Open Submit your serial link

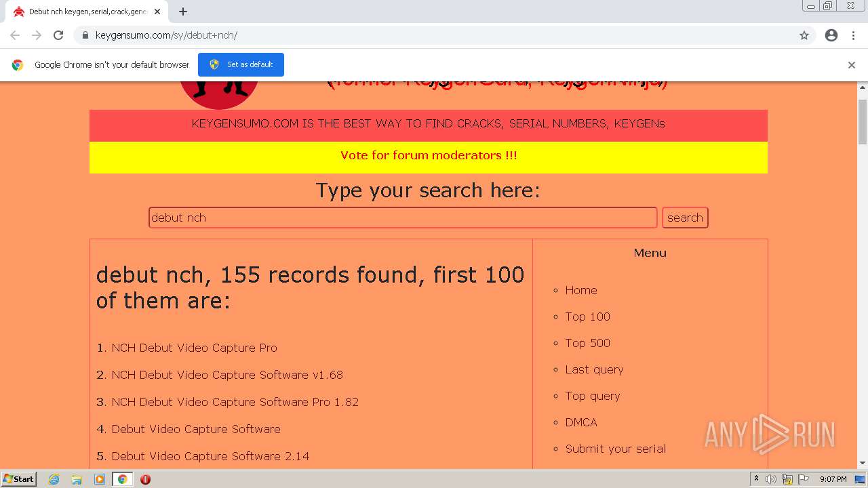pos(616,449)
